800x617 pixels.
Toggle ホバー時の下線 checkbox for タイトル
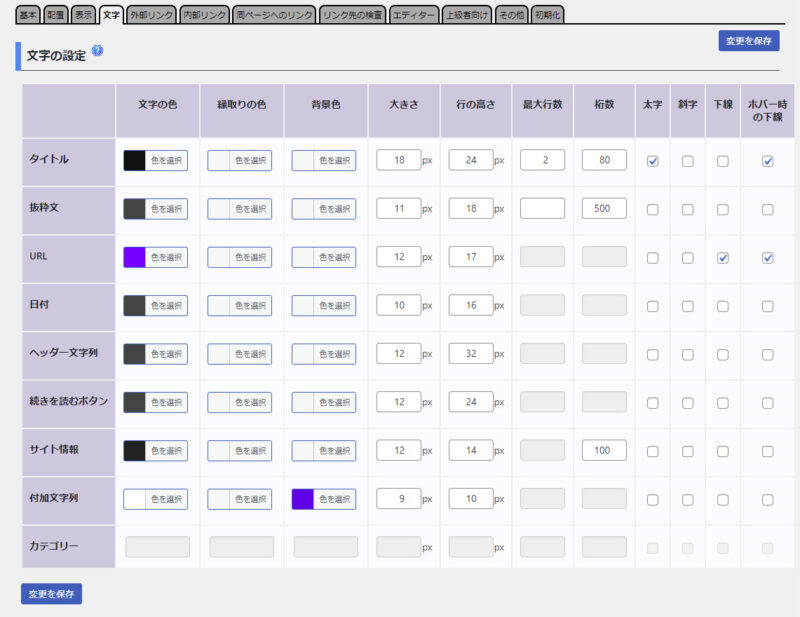[767, 161]
